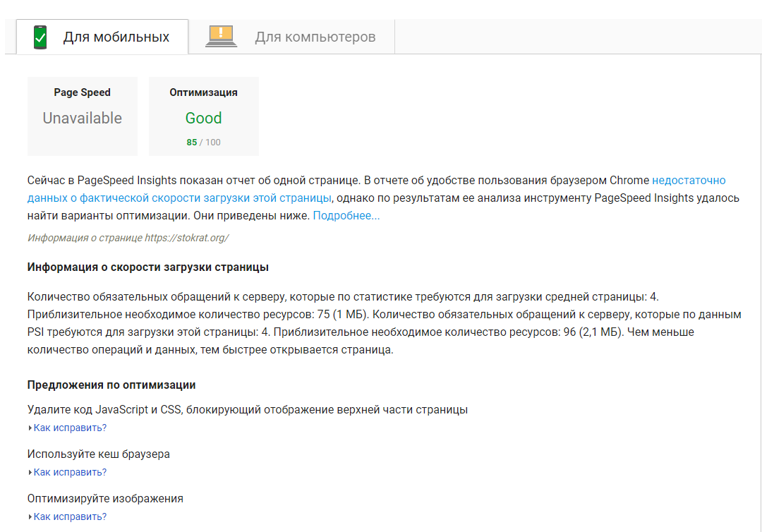The height and width of the screenshot is (532, 762).
Task: Click the green Good optimization rating
Action: pyautogui.click(x=203, y=118)
